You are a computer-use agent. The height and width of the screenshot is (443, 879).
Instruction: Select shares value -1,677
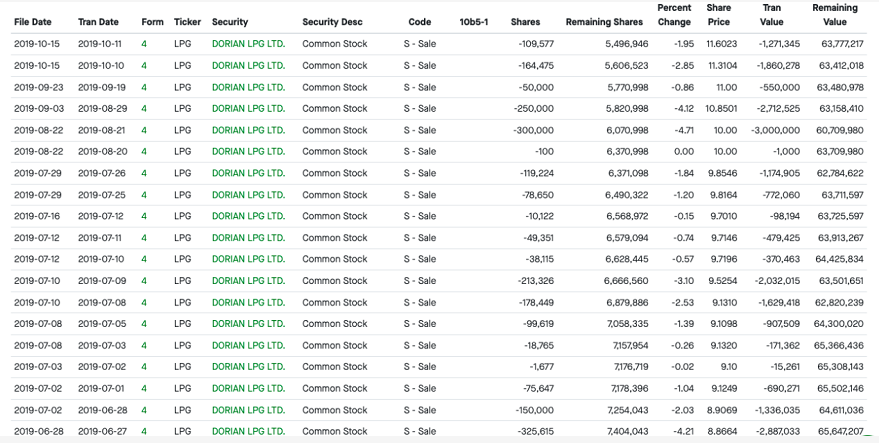tap(542, 367)
